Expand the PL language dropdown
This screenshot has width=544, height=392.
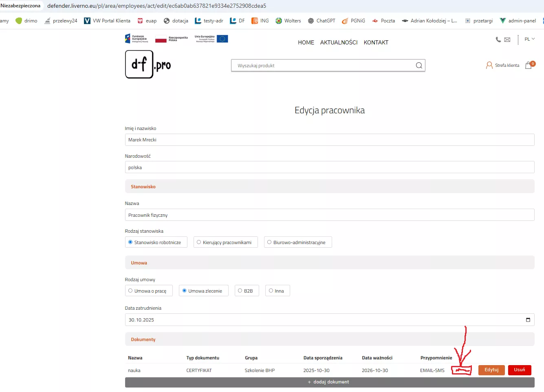[x=529, y=39]
